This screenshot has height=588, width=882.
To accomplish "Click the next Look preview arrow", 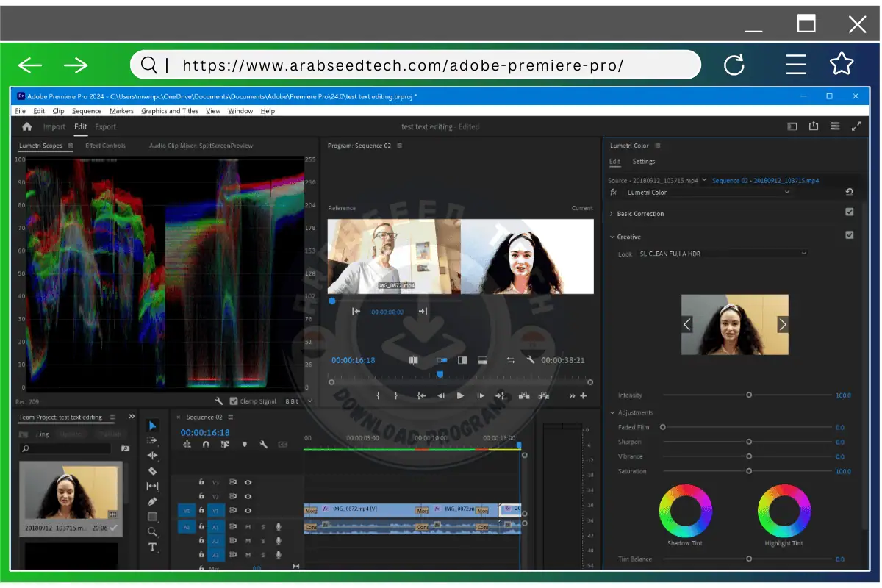I will 783,324.
